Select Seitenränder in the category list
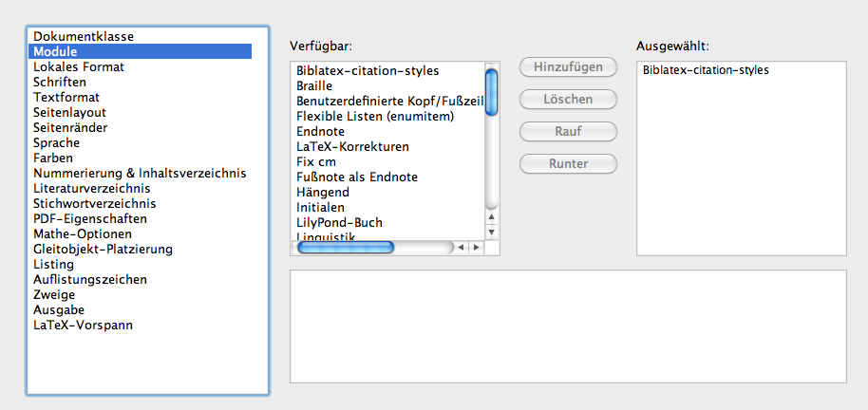Viewport: 868px width, 410px height. pos(140,128)
